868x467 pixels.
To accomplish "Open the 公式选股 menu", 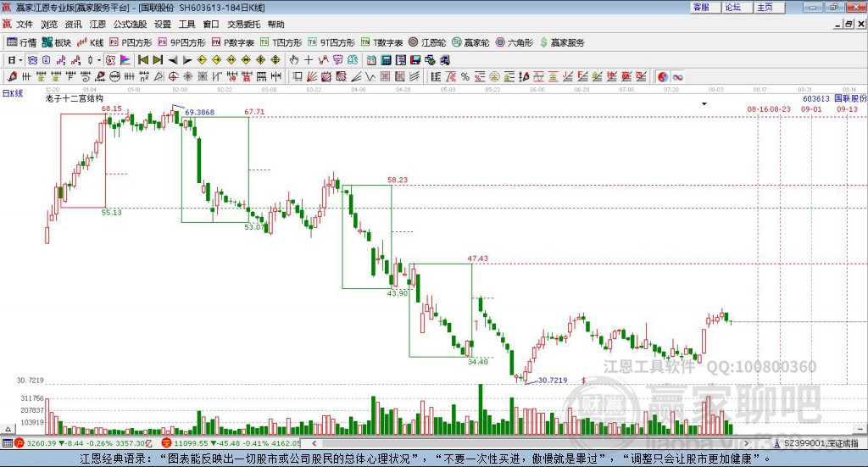I will point(130,25).
